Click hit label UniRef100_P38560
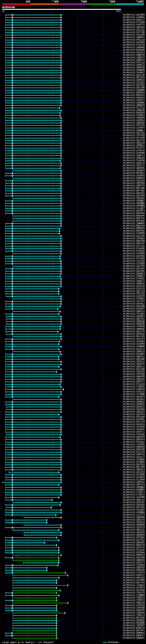Screen dimensions: 146x644 134,299
